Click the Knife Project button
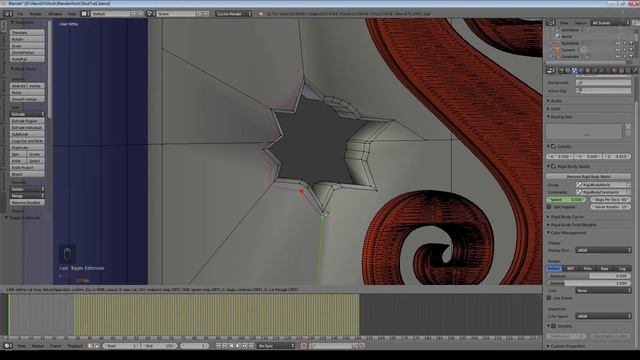Image resolution: width=640 pixels, height=360 pixels. coord(27,167)
